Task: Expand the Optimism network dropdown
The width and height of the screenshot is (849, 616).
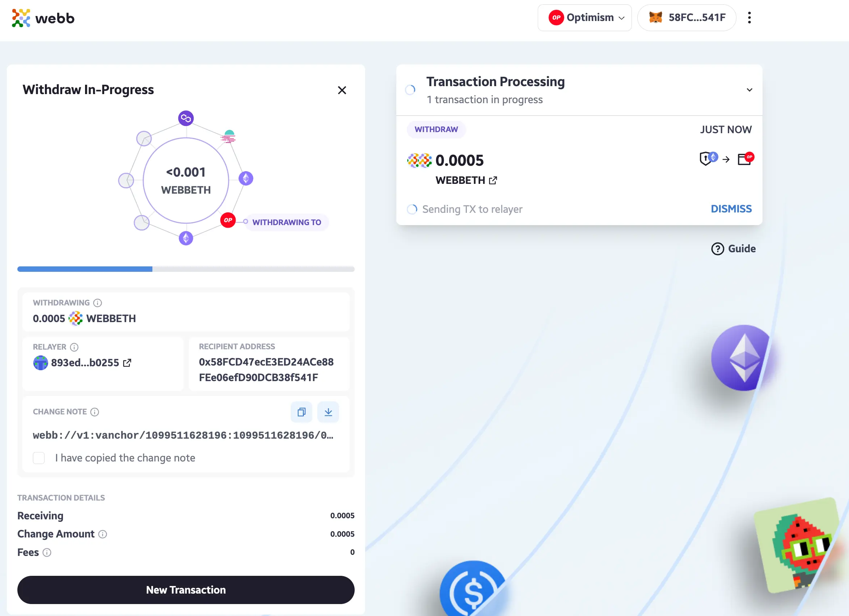Action: pyautogui.click(x=586, y=18)
